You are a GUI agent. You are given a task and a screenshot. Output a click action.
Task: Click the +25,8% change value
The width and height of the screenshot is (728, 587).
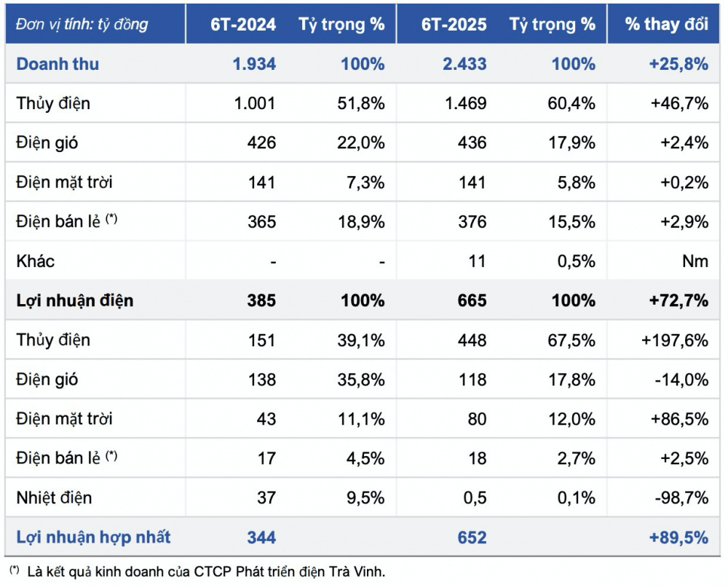click(x=678, y=64)
